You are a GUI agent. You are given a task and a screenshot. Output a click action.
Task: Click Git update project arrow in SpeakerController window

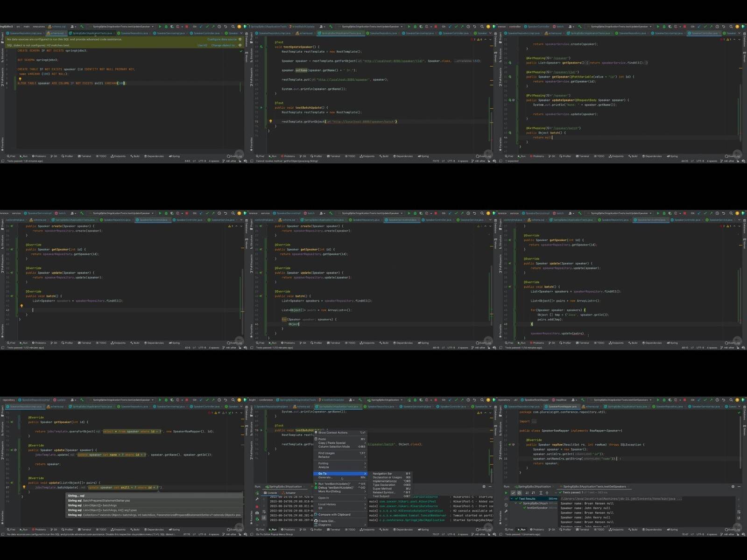pyautogui.click(x=699, y=27)
